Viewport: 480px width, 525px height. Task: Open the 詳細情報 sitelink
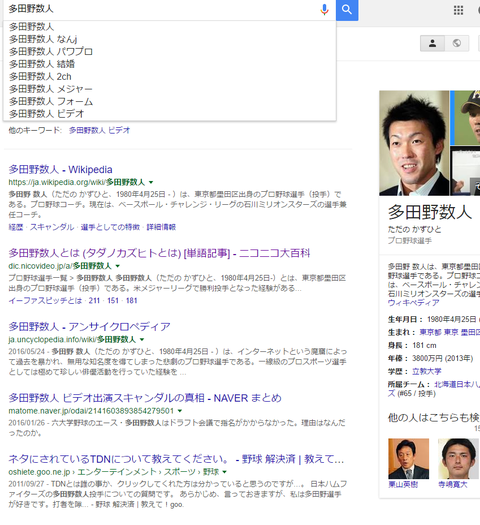pos(161,227)
